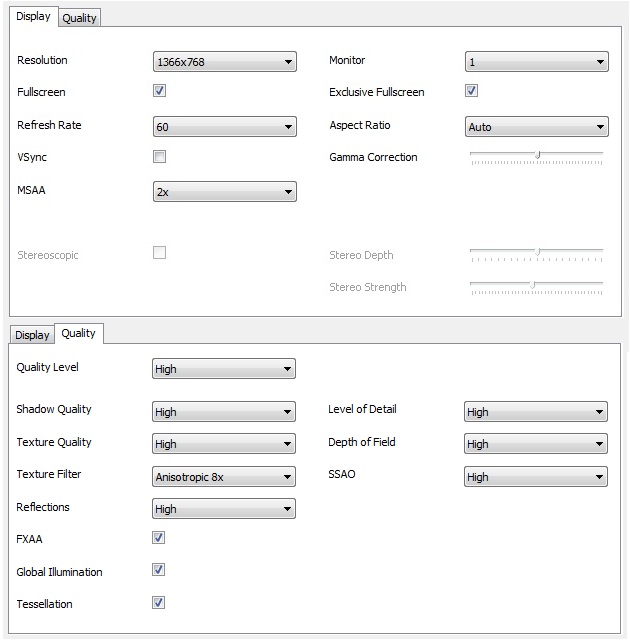Open the MSAA dropdown

pyautogui.click(x=225, y=191)
